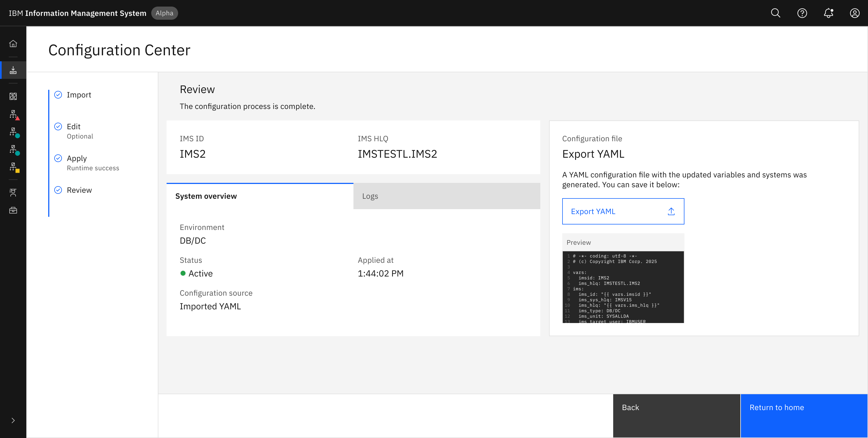Open the user profile avatar icon
Screen dimensions: 868x438
(855, 13)
